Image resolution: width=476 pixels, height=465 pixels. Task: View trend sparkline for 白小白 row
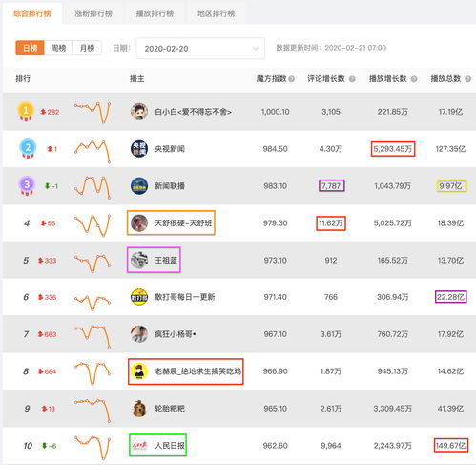(x=93, y=112)
